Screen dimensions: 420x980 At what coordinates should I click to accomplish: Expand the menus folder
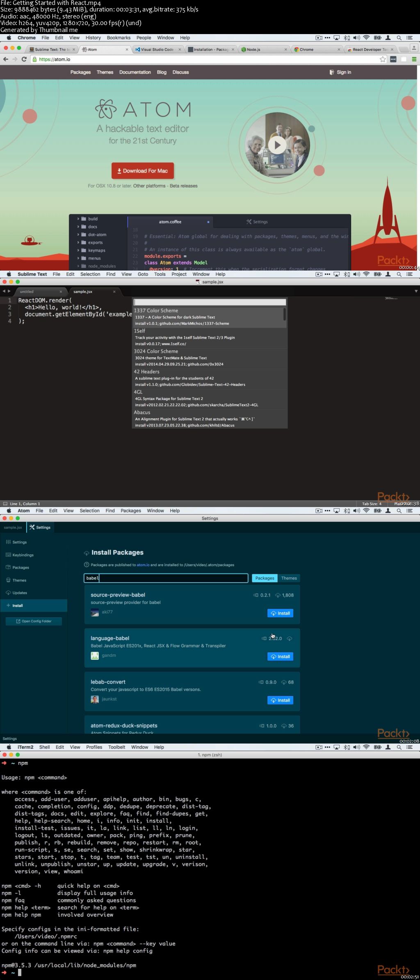tap(94, 258)
